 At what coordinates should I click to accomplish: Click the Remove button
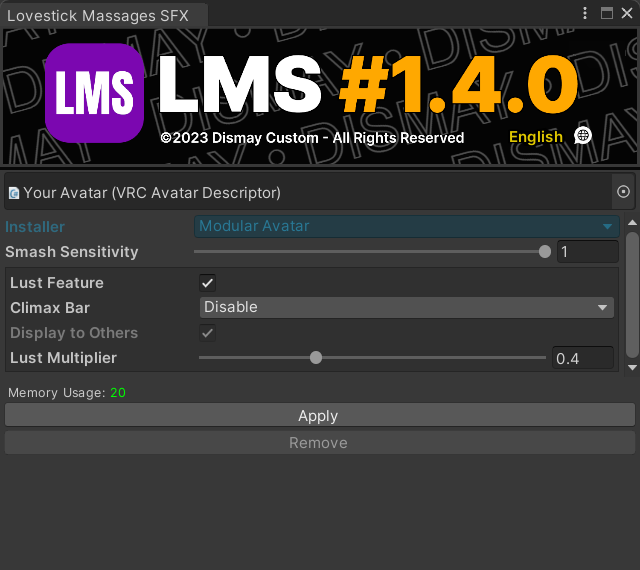point(320,443)
